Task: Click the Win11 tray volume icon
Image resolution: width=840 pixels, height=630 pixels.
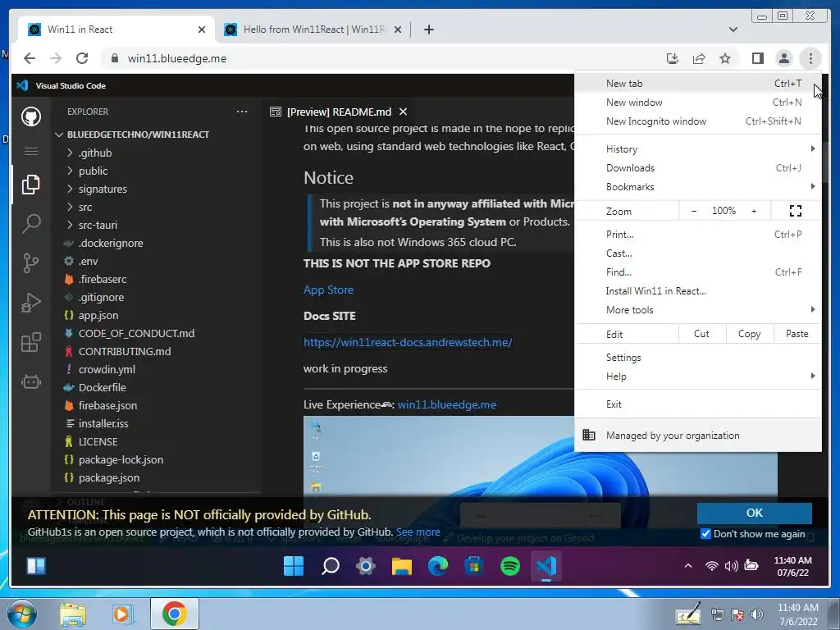Action: click(731, 566)
